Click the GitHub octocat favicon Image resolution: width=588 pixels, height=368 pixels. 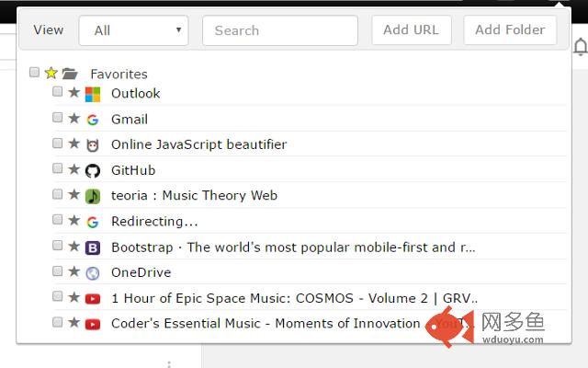(x=93, y=171)
